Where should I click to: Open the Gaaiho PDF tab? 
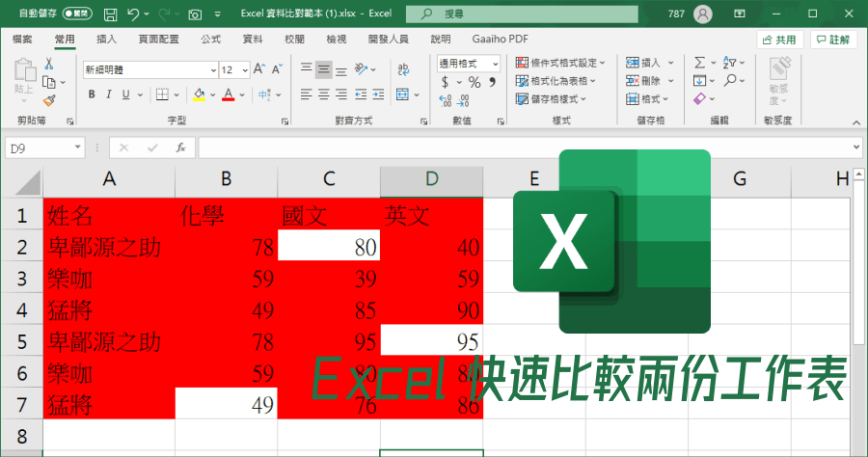point(500,40)
